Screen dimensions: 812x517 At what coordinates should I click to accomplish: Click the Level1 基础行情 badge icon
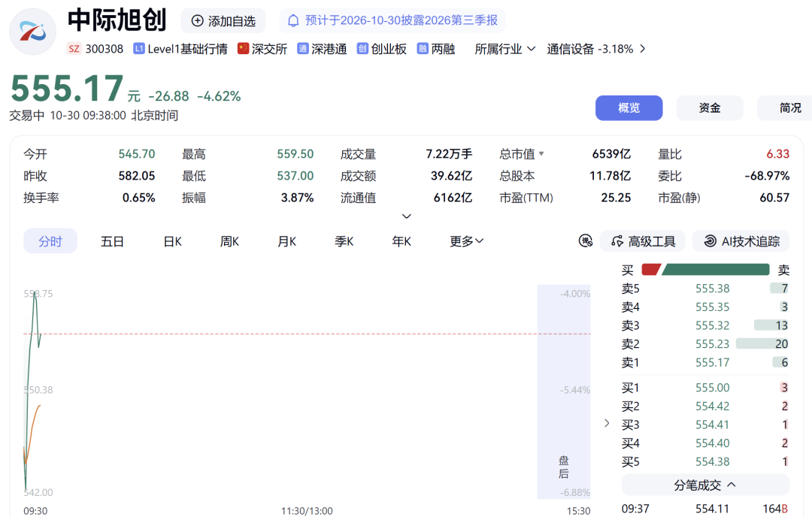(x=138, y=49)
